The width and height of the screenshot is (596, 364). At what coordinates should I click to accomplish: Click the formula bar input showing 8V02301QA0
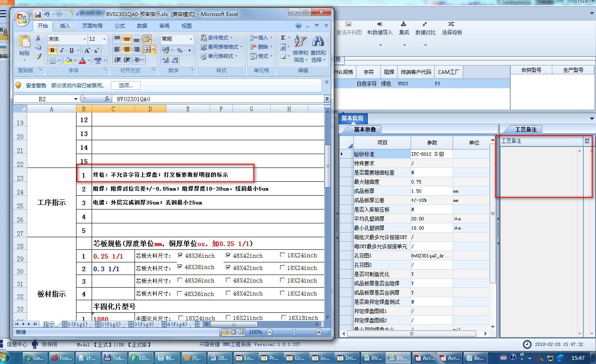tap(219, 99)
